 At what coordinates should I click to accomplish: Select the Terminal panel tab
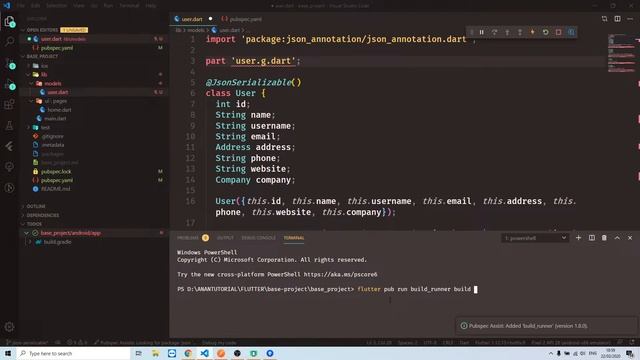pyautogui.click(x=294, y=238)
